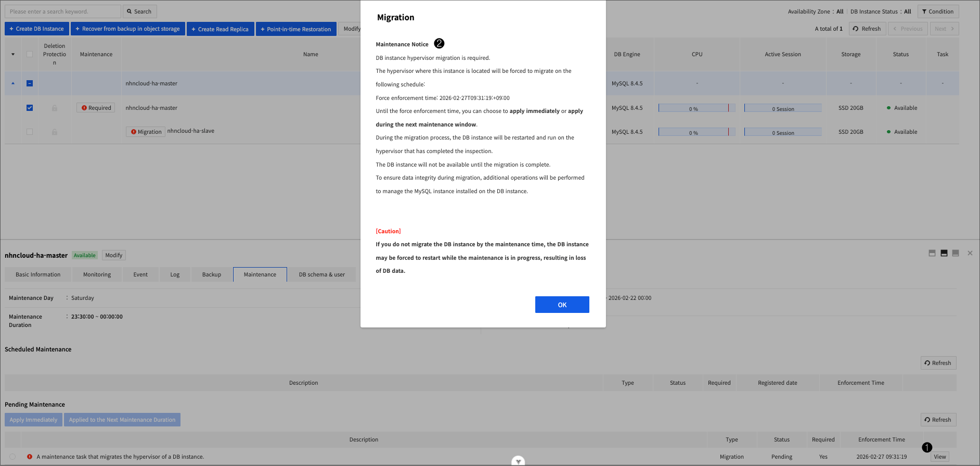Click View for the pending migration task

coord(940,457)
